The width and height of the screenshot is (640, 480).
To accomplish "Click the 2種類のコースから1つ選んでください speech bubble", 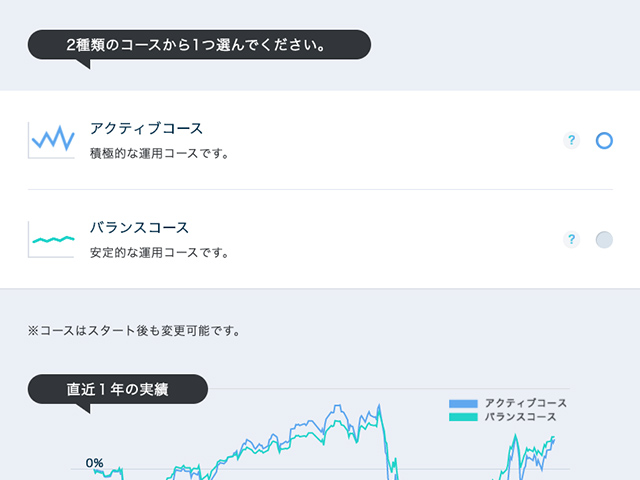I will coord(200,45).
